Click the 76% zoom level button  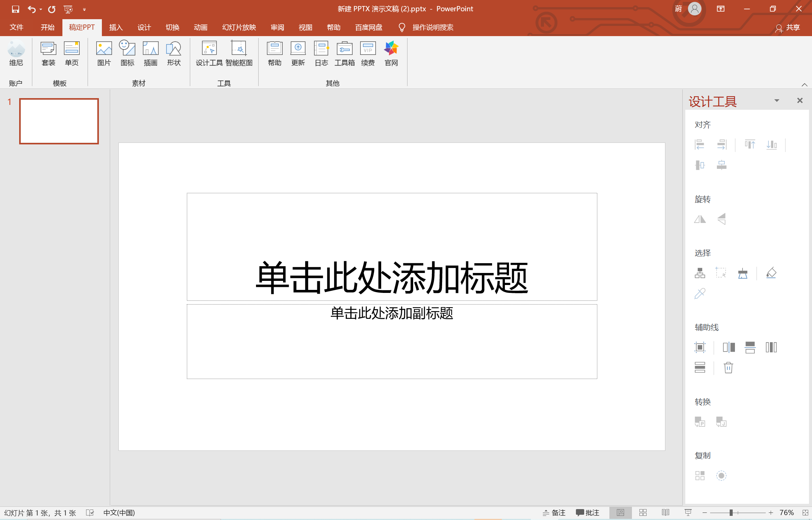click(786, 512)
